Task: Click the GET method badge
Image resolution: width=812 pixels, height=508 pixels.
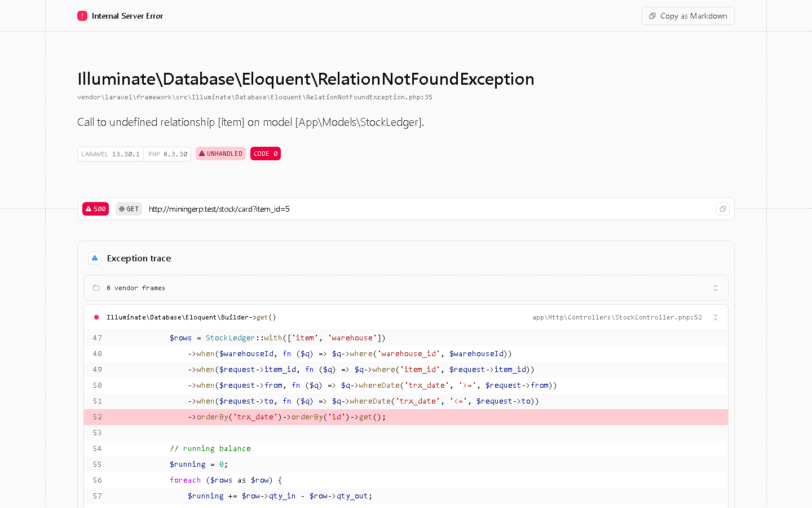Action: click(129, 209)
